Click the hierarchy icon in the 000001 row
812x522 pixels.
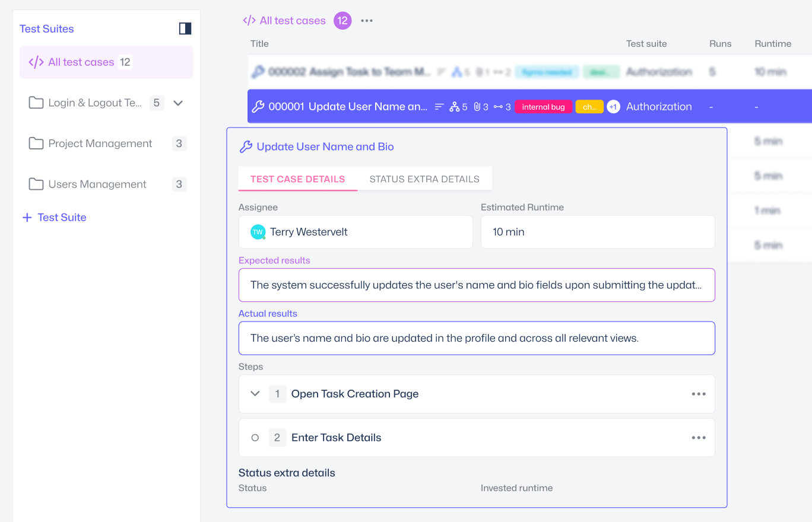click(x=455, y=107)
